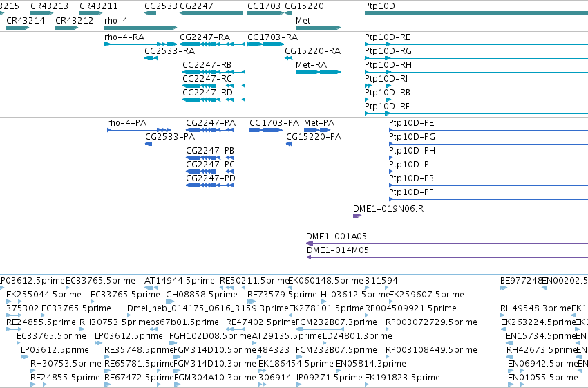Select the Ptp10D-RI transcript label
Image resolution: width=588 pixels, height=388 pixels.
(386, 78)
